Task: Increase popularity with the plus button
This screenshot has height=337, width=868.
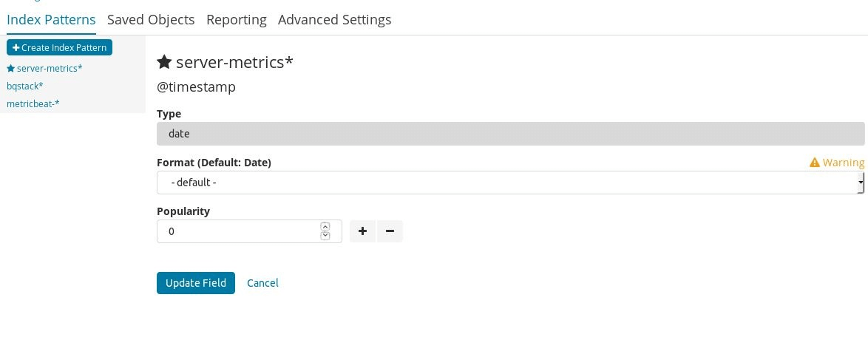Action: coord(362,231)
